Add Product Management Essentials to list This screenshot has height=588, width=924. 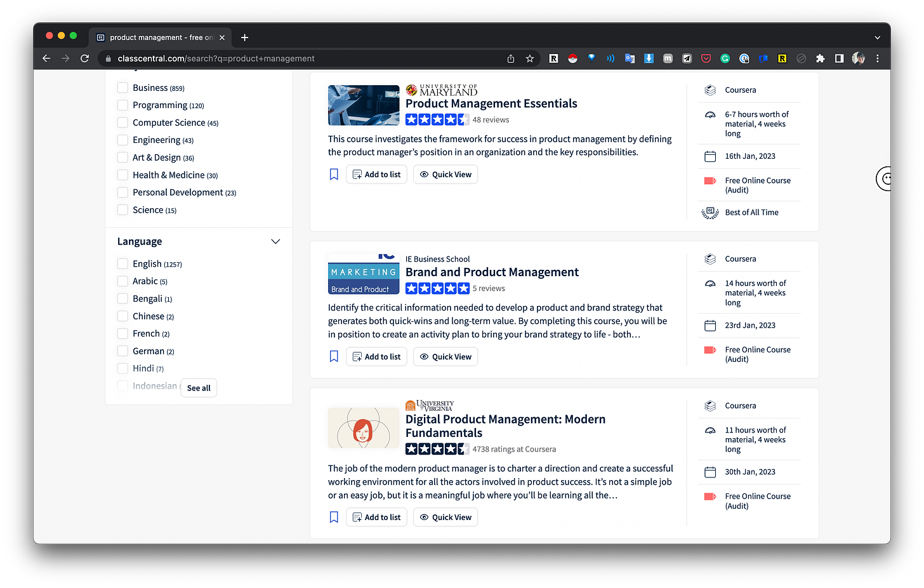point(376,175)
